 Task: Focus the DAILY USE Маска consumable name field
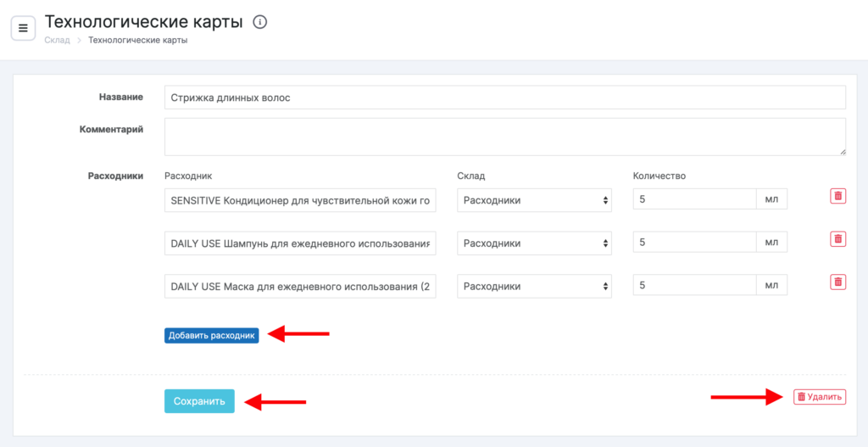click(x=300, y=287)
